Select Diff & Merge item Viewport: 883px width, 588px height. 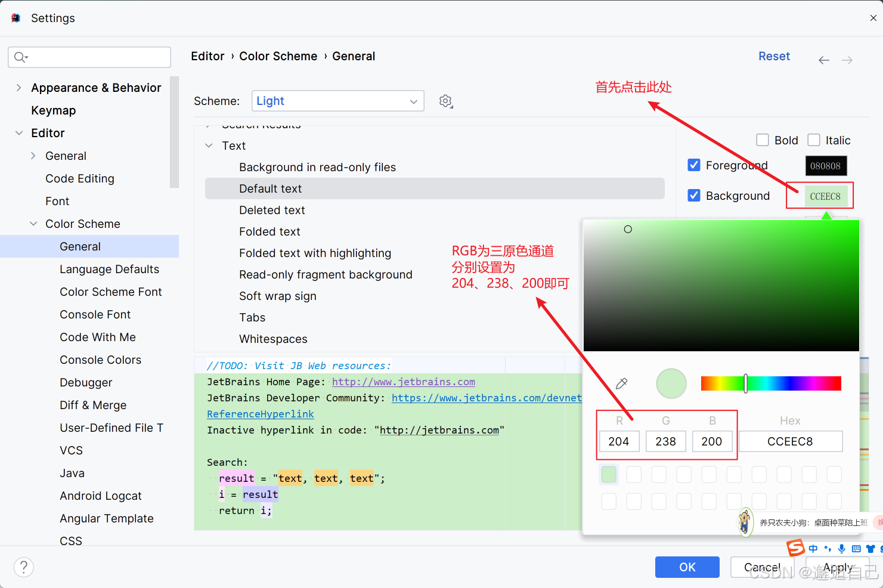93,405
